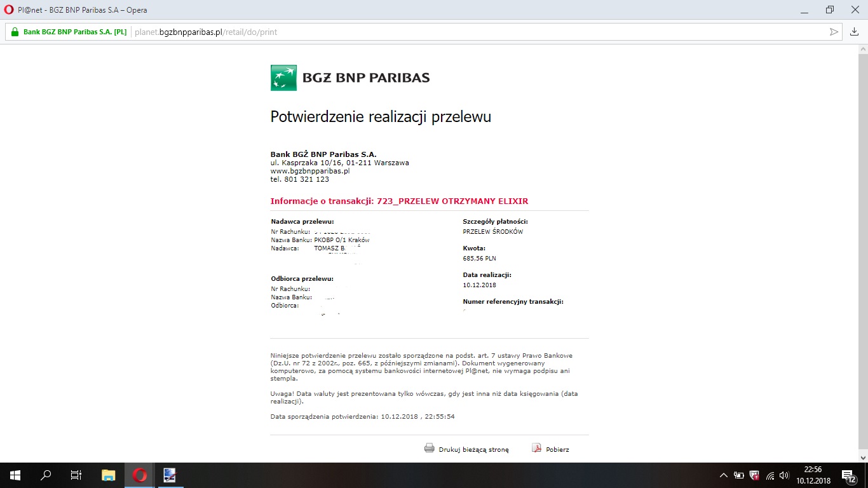Click the execution date 10.12.2018

click(480, 285)
